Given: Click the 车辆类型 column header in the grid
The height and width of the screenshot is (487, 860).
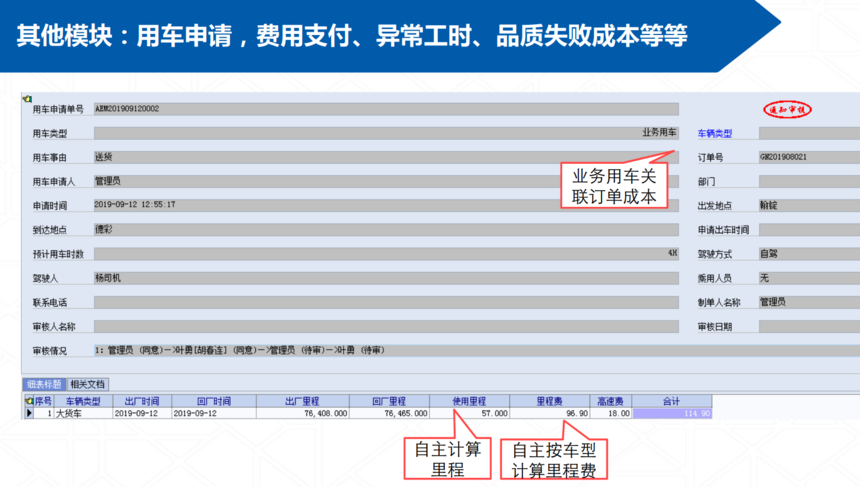Looking at the screenshot, I should click(83, 401).
